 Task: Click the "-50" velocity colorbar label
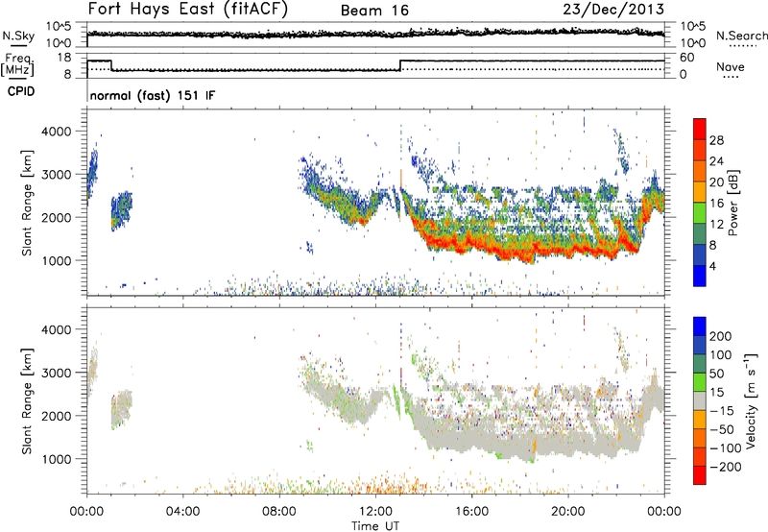722,429
